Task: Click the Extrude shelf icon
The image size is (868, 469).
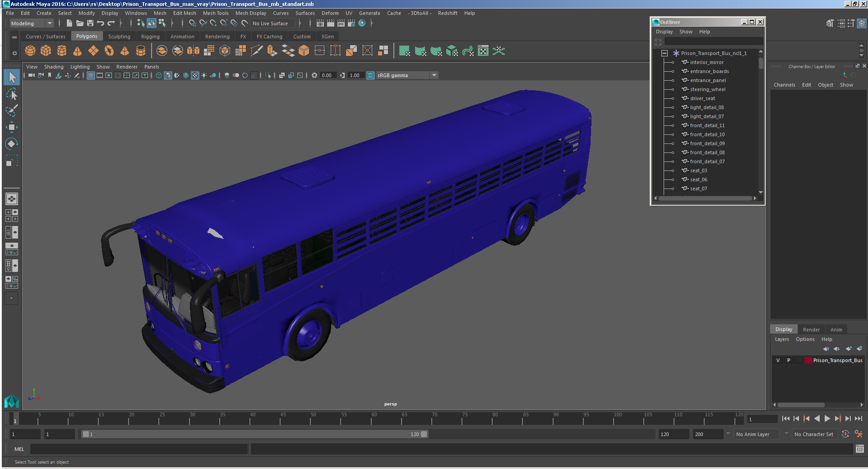Action: click(272, 51)
